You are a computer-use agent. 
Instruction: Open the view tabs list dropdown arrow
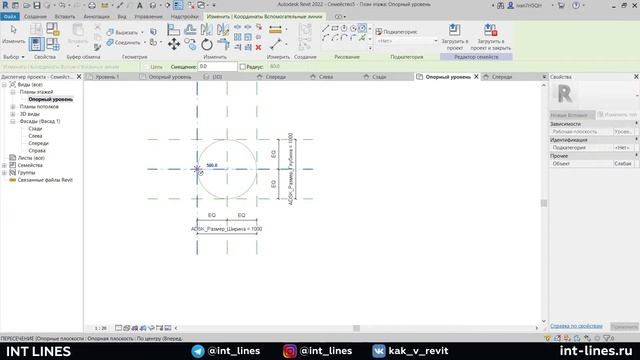(x=544, y=77)
